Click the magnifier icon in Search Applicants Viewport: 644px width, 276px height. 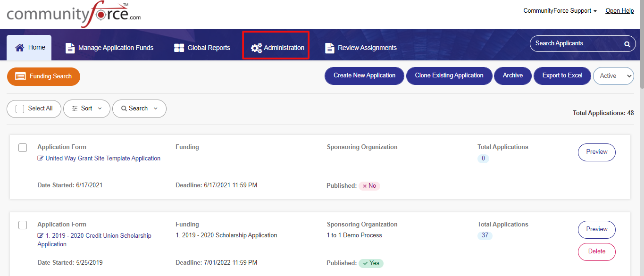[x=627, y=44]
